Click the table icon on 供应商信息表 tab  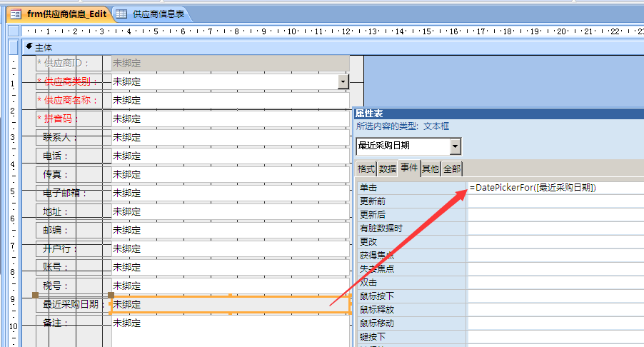122,14
